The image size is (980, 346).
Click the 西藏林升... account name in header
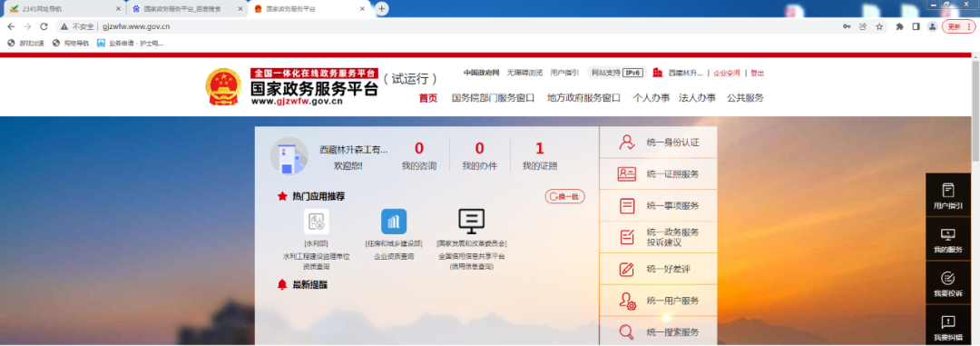[x=686, y=73]
